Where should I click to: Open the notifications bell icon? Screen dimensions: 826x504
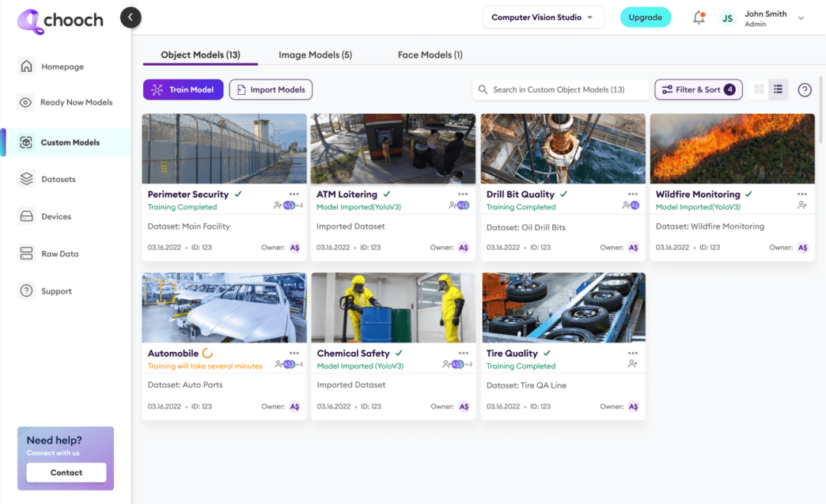[698, 18]
